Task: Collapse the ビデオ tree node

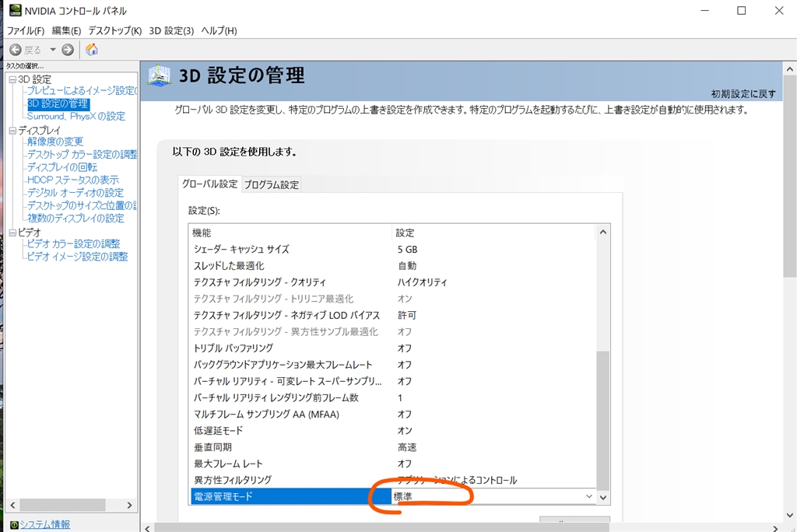Action: point(12,233)
